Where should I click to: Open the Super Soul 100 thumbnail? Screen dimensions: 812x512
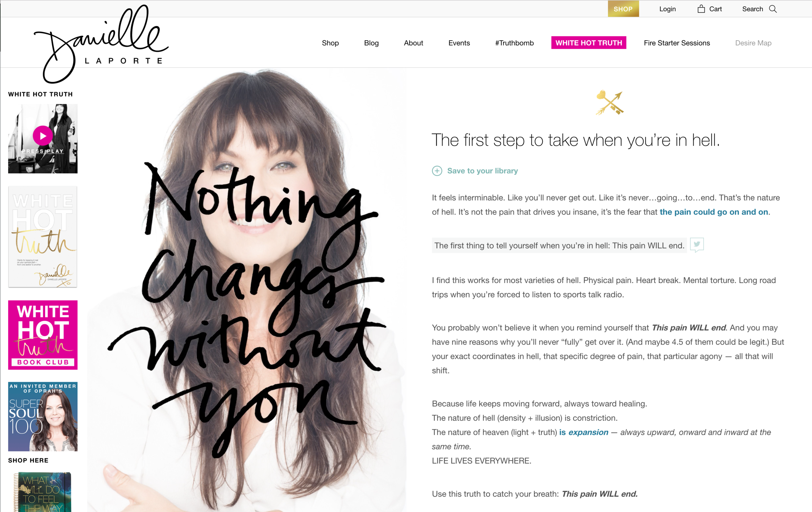pyautogui.click(x=43, y=417)
